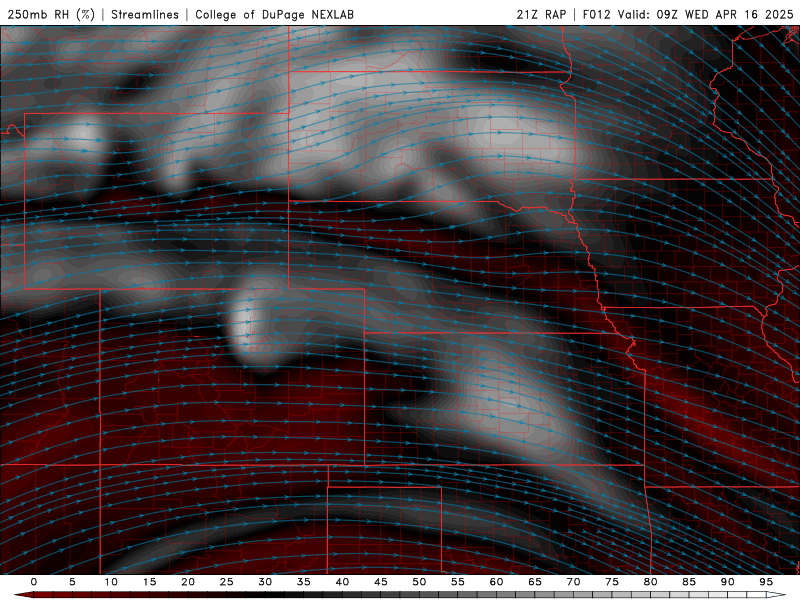Click the "65" label on color scale
The image size is (800, 600).
[x=535, y=582]
